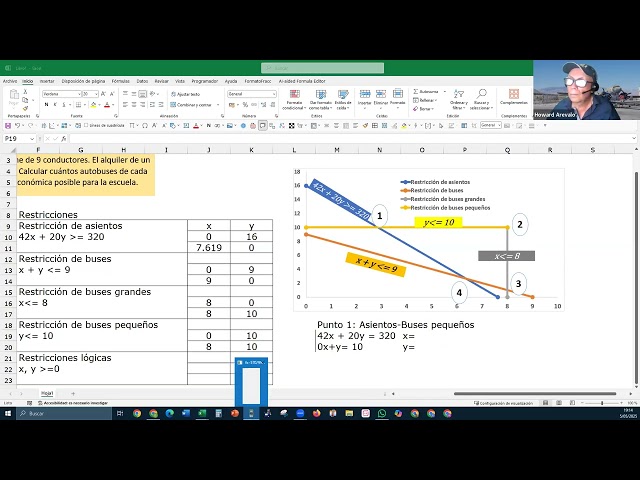Open the Programador tab
Viewport: 640px width, 480px height.
pos(205,81)
